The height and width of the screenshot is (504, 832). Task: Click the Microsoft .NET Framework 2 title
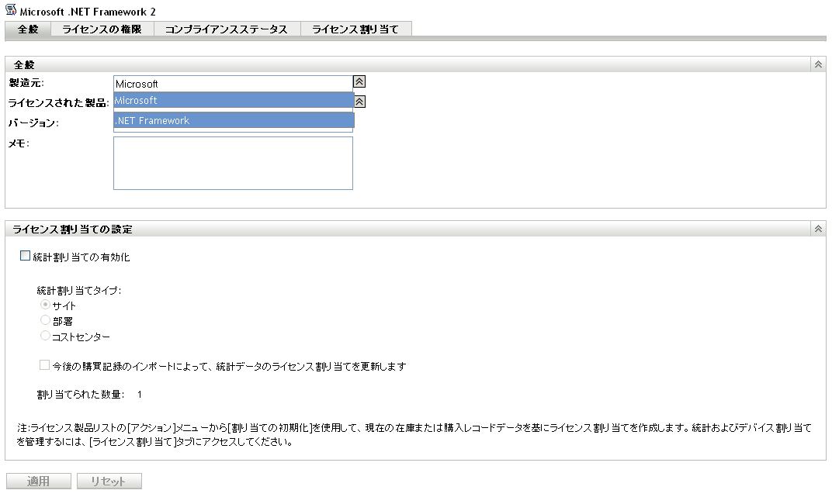click(x=88, y=12)
